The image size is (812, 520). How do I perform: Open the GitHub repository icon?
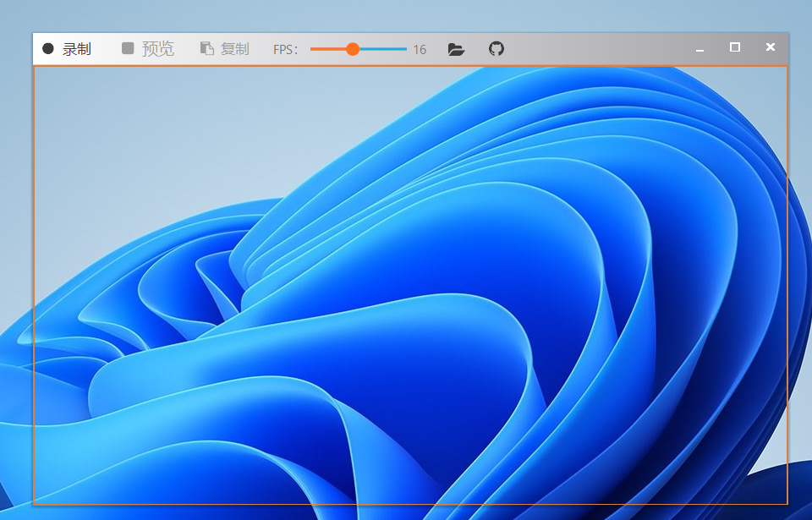497,49
